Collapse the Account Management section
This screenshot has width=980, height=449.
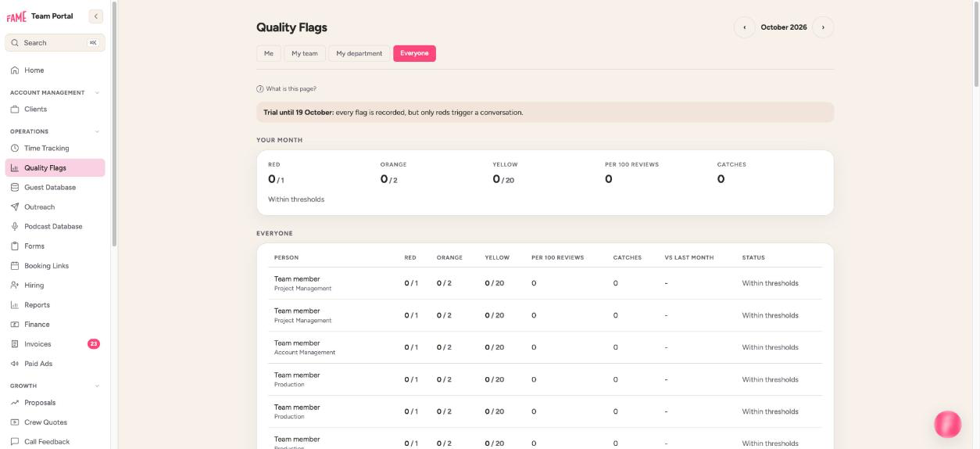(x=97, y=93)
